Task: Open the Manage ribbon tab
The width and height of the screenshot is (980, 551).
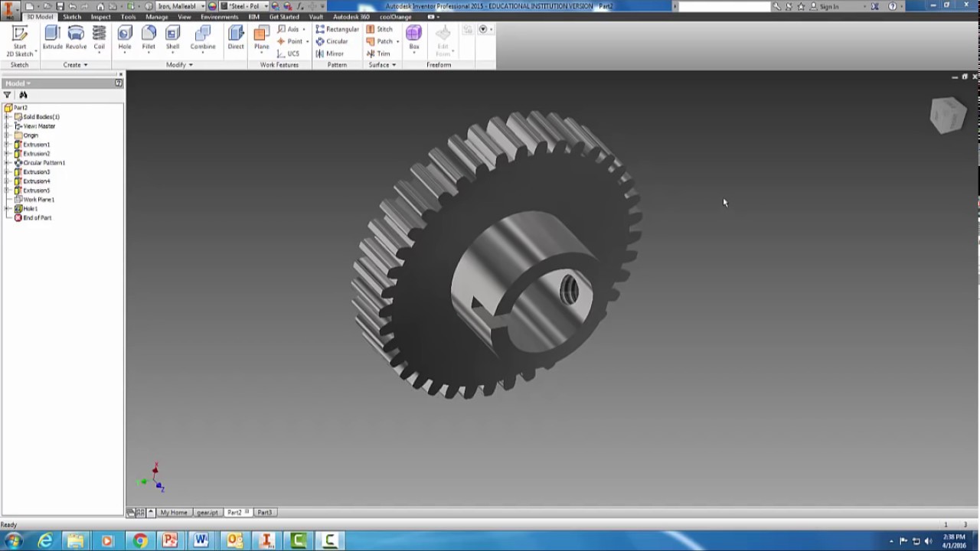Action: [157, 17]
